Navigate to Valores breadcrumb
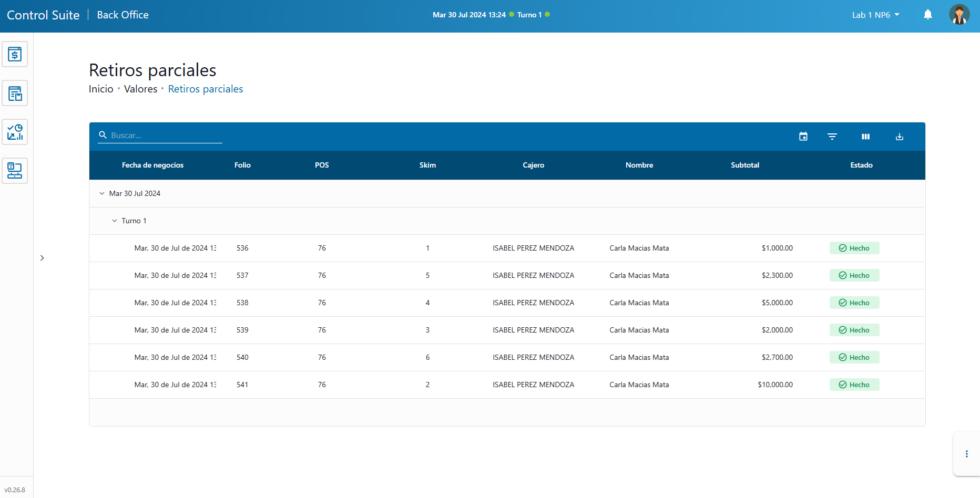Image resolution: width=980 pixels, height=498 pixels. pos(140,89)
